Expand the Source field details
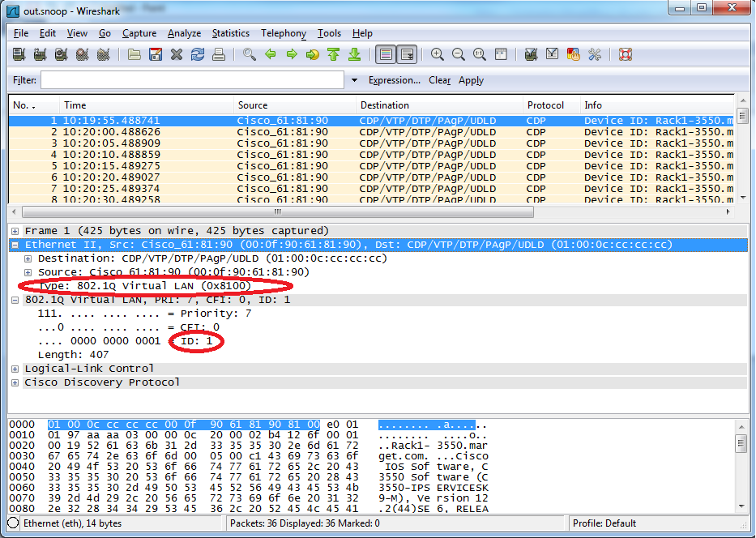Screen dimensions: 756x538 pos(28,272)
